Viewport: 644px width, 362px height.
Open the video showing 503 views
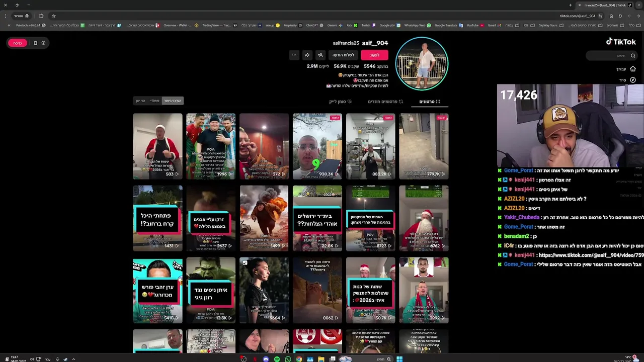click(157, 146)
